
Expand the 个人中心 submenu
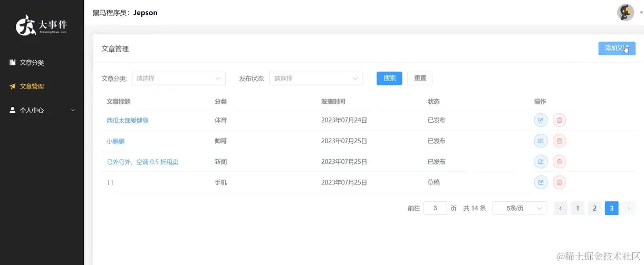42,111
